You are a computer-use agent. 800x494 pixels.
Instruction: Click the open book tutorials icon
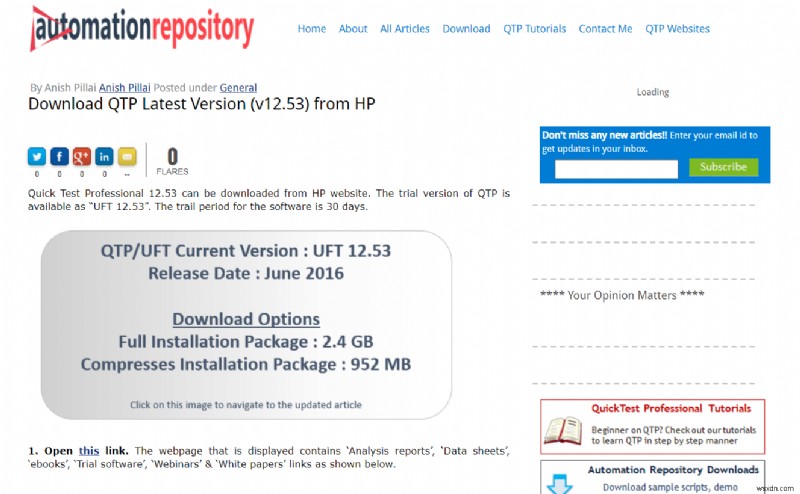(563, 430)
